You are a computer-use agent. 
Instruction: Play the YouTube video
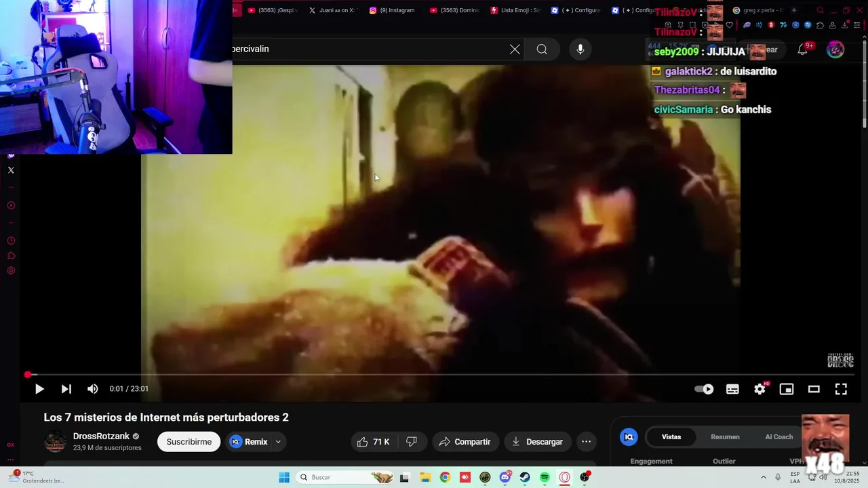[39, 389]
